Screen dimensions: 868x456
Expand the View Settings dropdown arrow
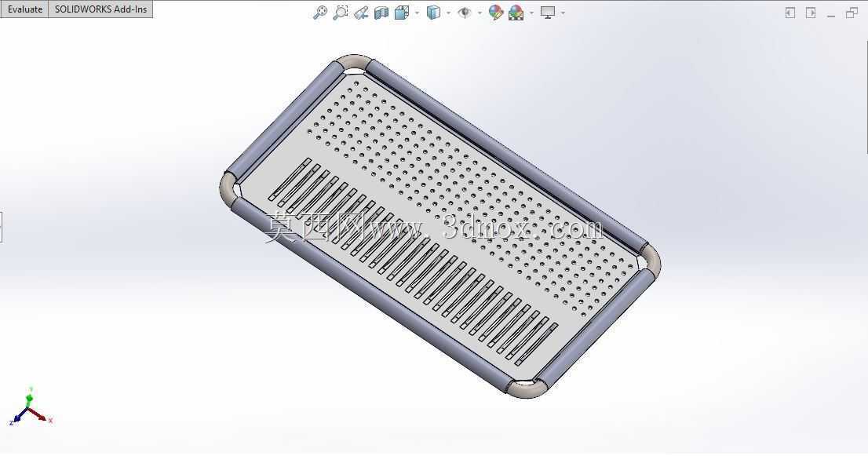click(563, 13)
